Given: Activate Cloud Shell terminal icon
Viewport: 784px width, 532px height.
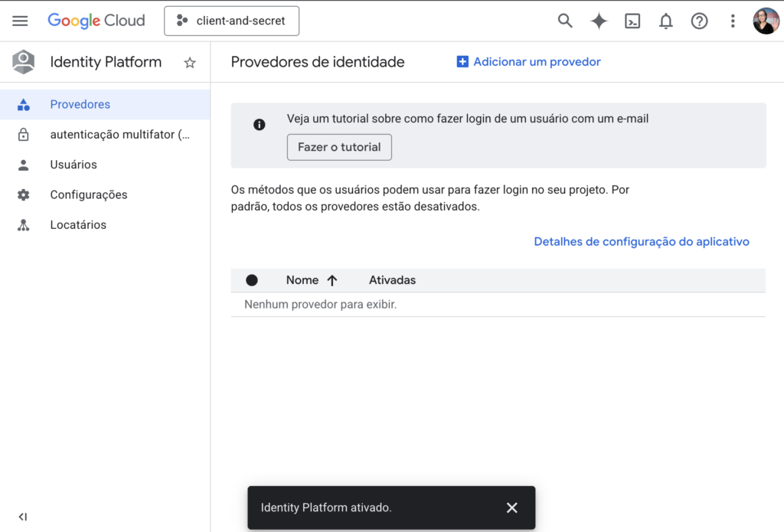Looking at the screenshot, I should tap(632, 21).
